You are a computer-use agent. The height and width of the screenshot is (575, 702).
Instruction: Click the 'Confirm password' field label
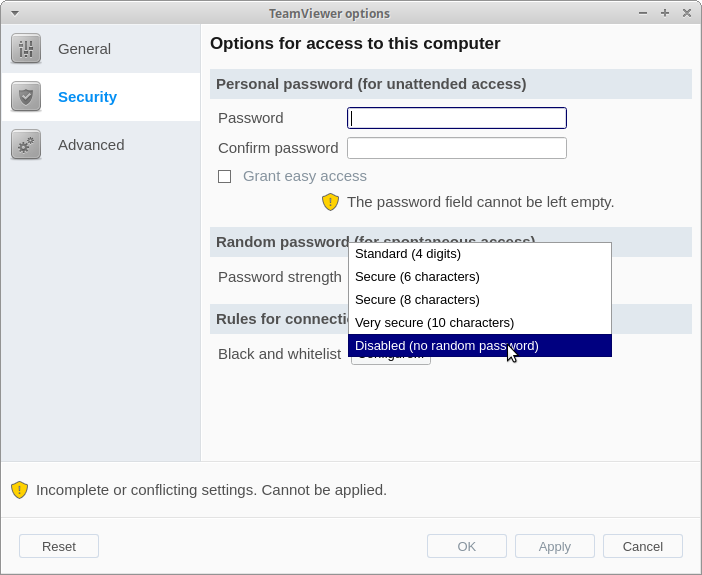click(x=278, y=148)
